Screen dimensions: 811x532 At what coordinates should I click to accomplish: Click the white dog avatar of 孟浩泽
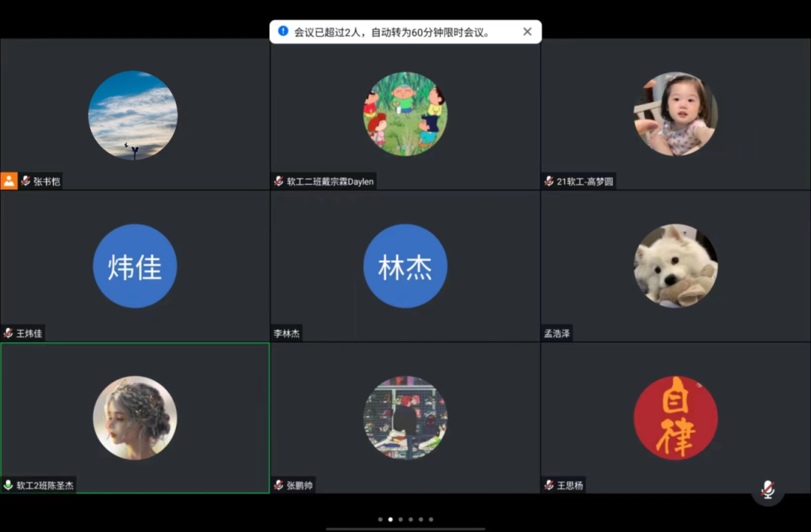click(675, 266)
